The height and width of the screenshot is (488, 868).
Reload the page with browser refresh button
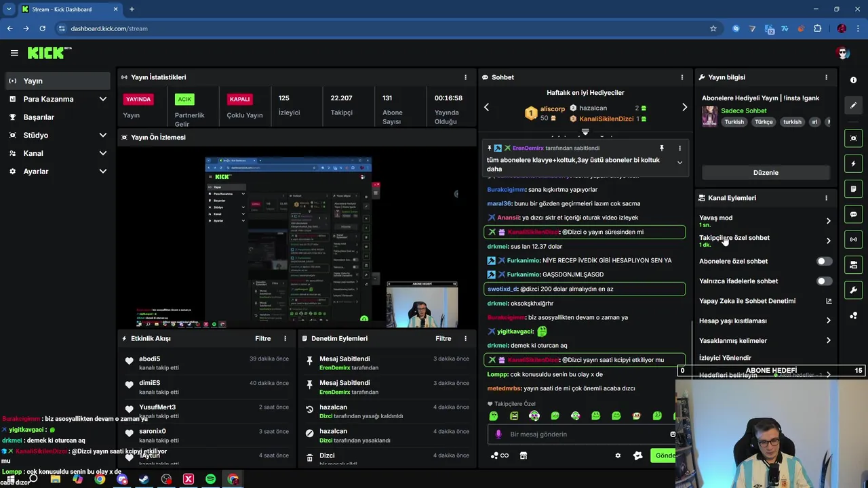[x=42, y=28]
